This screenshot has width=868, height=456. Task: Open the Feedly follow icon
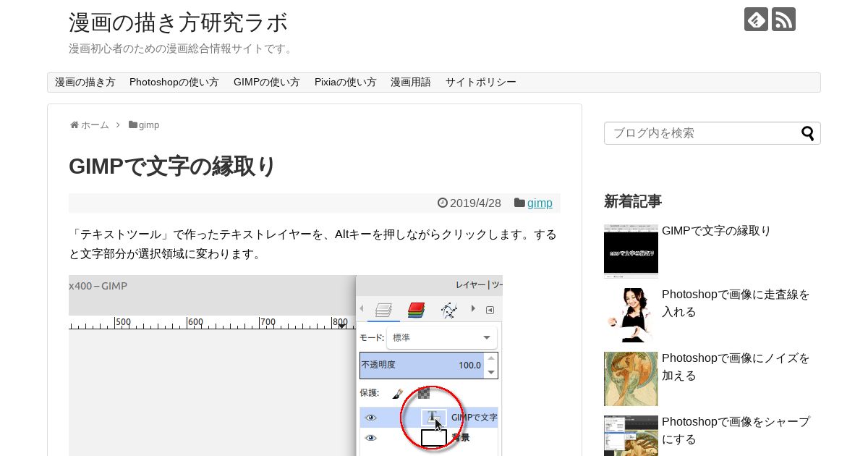tap(756, 19)
